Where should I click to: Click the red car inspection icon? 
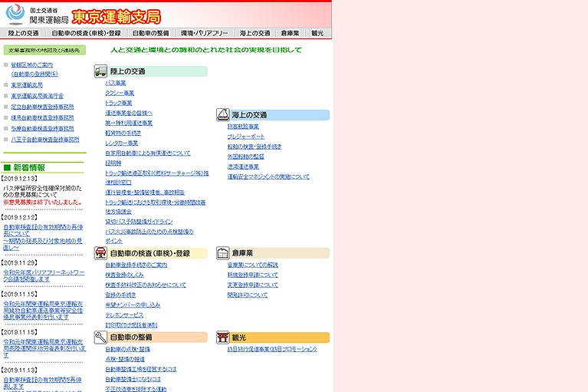[100, 253]
